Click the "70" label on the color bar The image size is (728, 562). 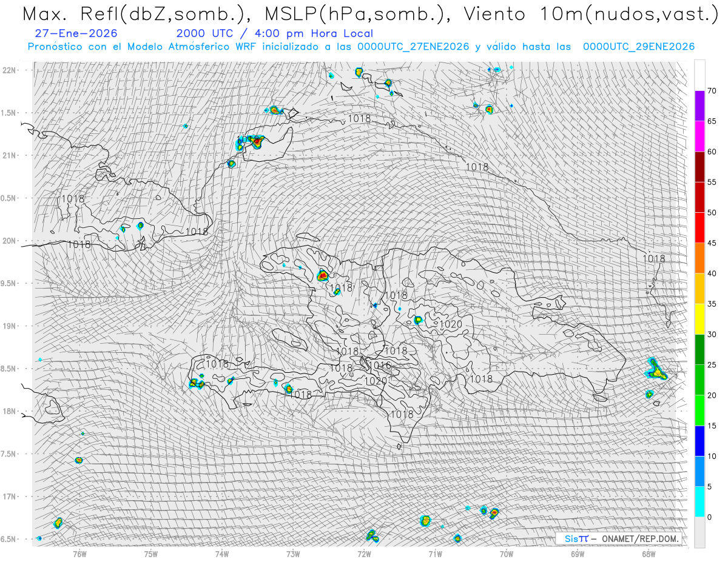pos(712,91)
